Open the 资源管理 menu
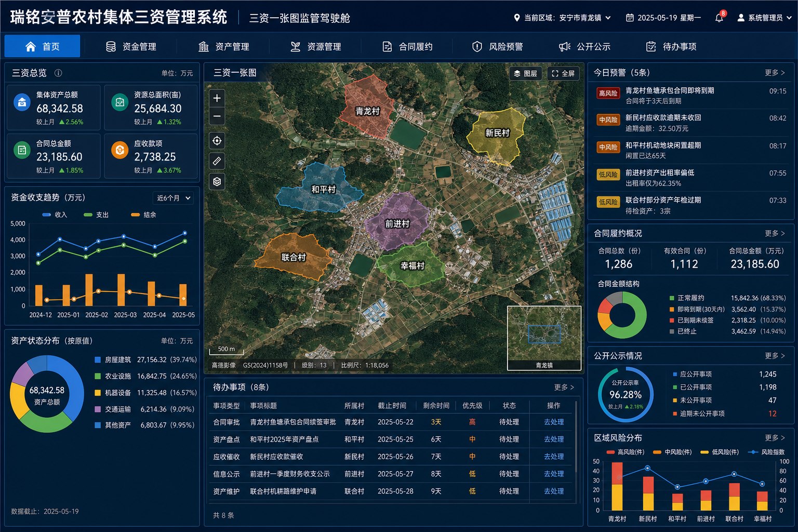The height and width of the screenshot is (532, 798). (315, 47)
